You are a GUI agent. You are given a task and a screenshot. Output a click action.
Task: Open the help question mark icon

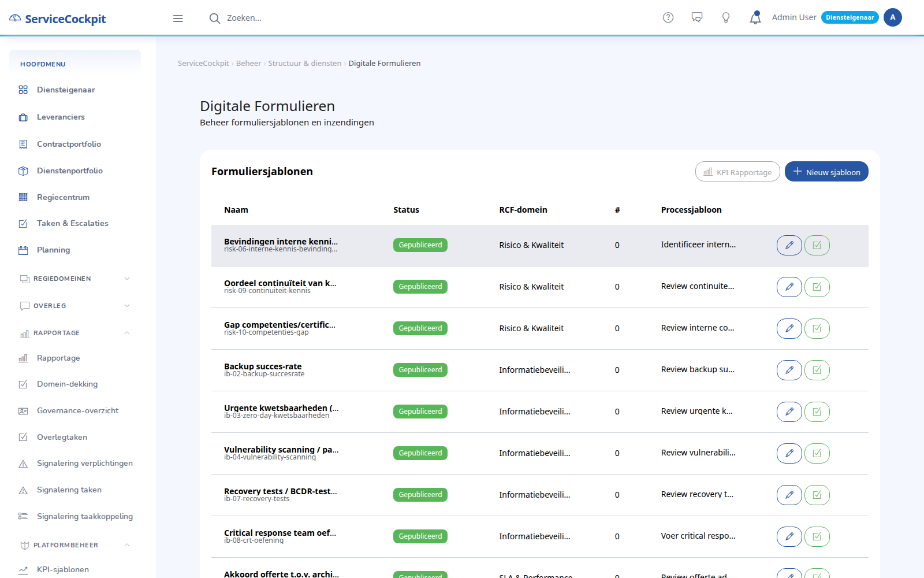[668, 17]
